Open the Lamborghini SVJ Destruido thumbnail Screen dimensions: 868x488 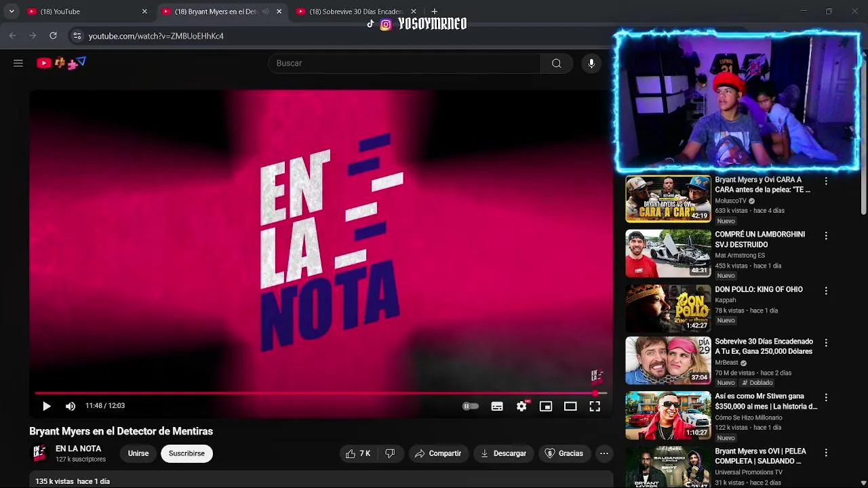[668, 253]
